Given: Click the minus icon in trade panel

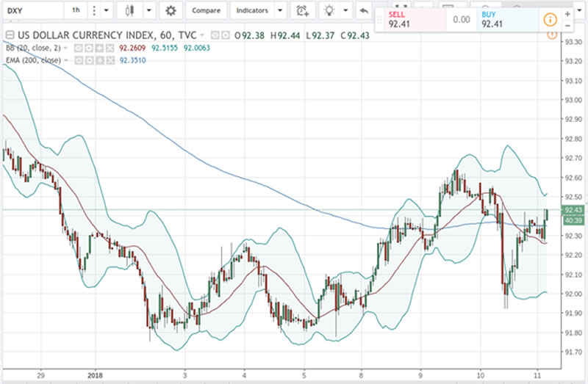Looking at the screenshot, I should pyautogui.click(x=567, y=25).
